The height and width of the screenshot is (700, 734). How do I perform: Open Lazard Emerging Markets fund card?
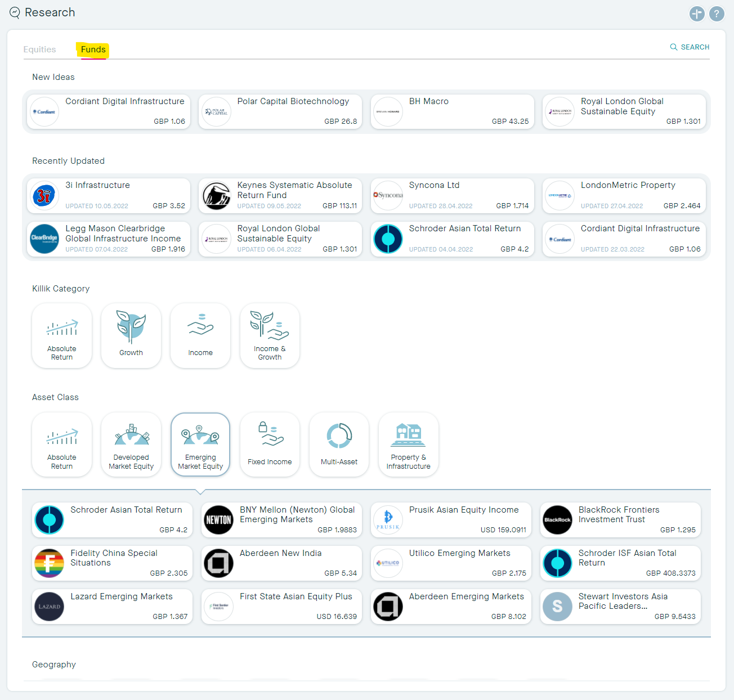pos(113,607)
